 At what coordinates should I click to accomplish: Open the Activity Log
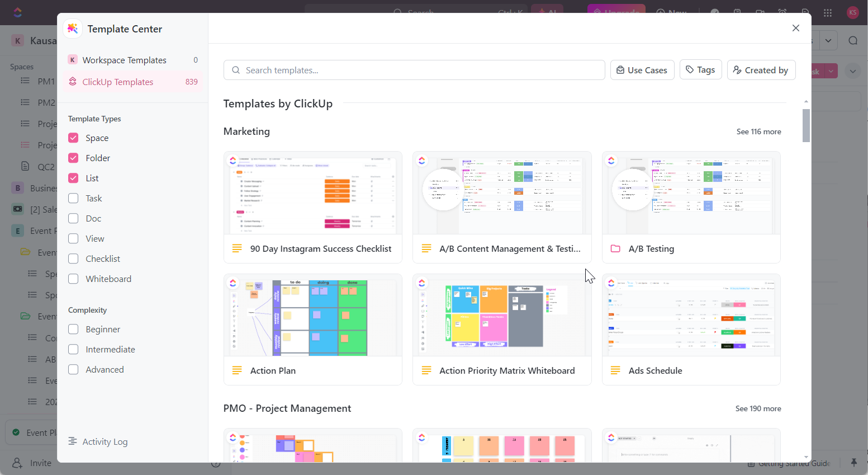coord(98,441)
